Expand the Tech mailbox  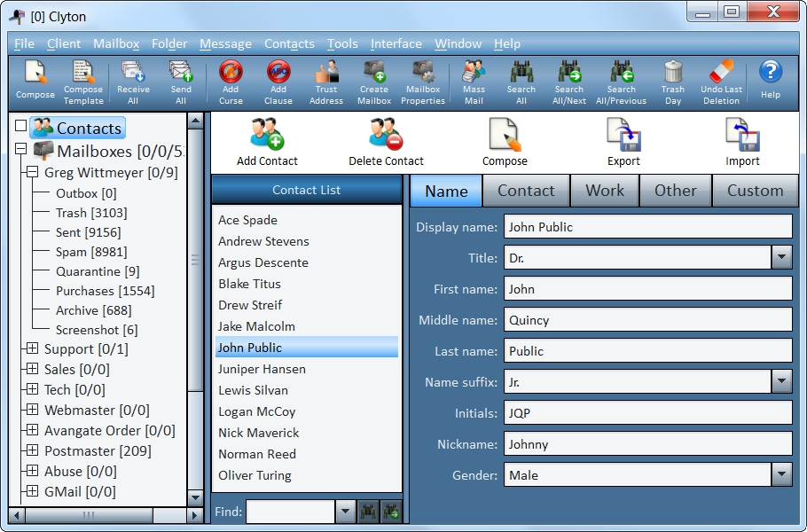coord(33,389)
